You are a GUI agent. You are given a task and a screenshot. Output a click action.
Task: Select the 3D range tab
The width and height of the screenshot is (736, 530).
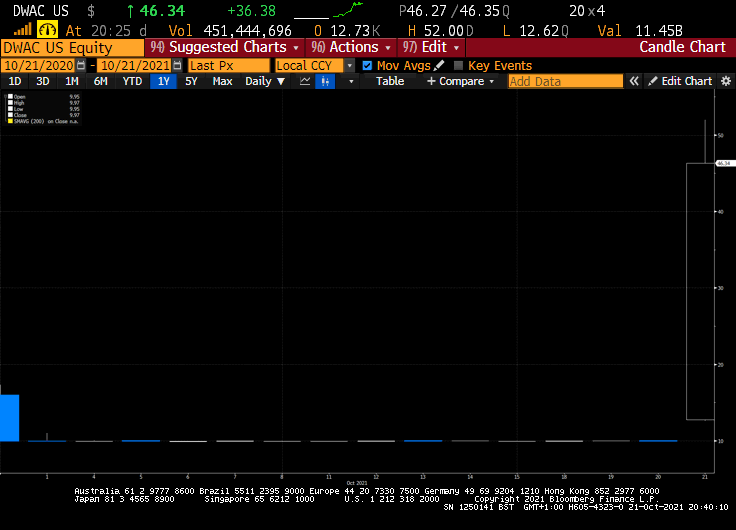(x=43, y=81)
